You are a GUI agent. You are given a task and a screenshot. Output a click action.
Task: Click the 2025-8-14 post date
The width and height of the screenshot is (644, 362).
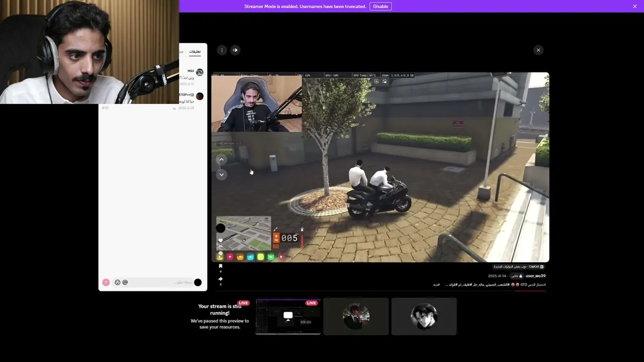pyautogui.click(x=497, y=276)
